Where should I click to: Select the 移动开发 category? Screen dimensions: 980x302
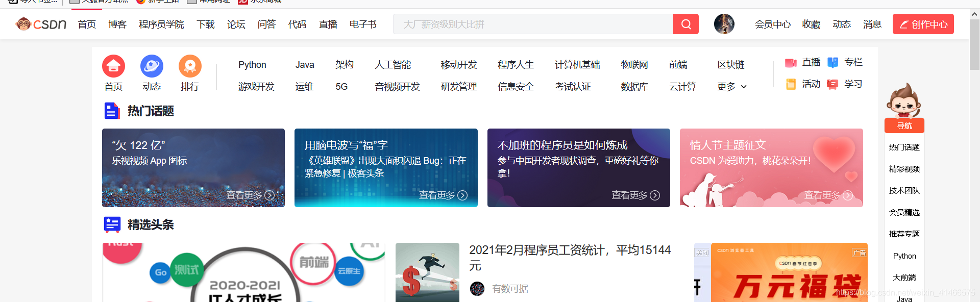point(459,65)
